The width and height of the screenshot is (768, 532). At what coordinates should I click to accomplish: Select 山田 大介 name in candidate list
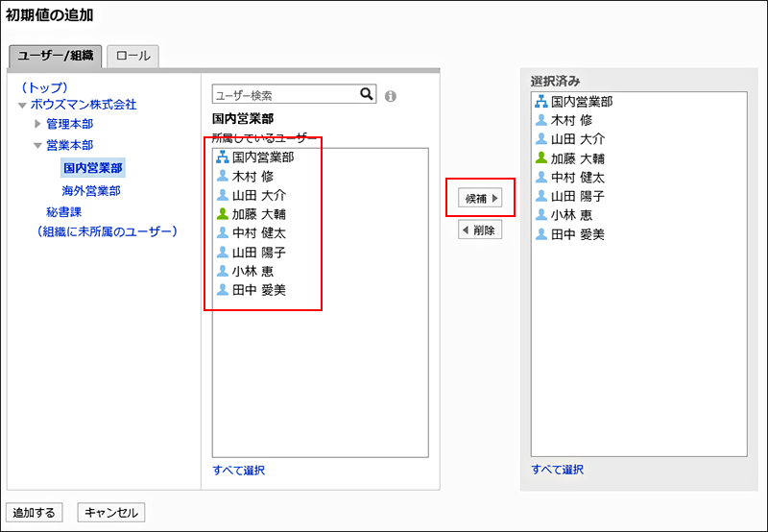pyautogui.click(x=259, y=195)
